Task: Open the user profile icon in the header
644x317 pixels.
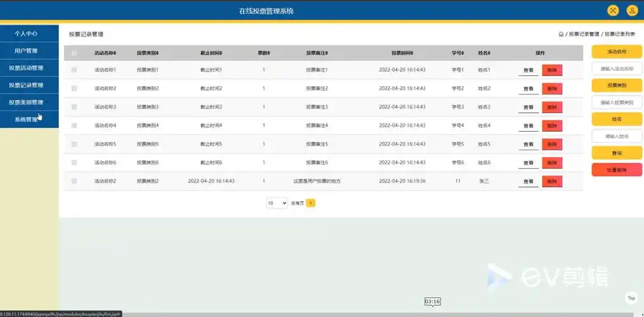Action: (632, 11)
